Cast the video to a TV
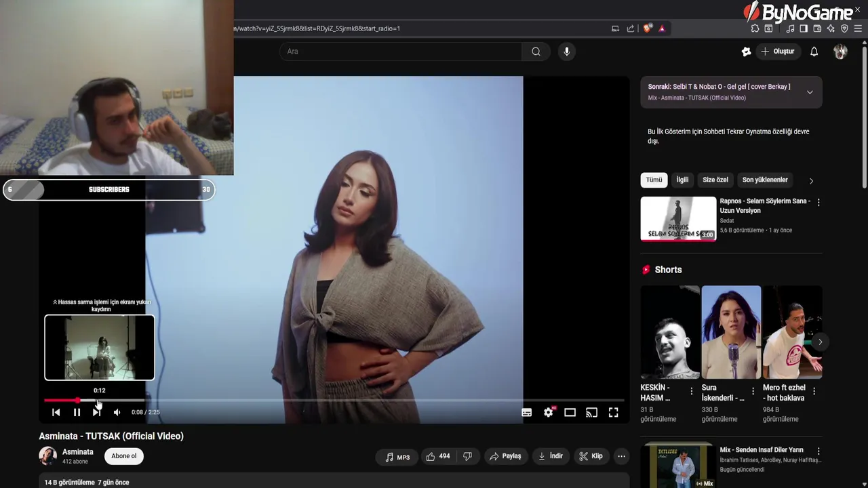The width and height of the screenshot is (868, 488). 591,412
